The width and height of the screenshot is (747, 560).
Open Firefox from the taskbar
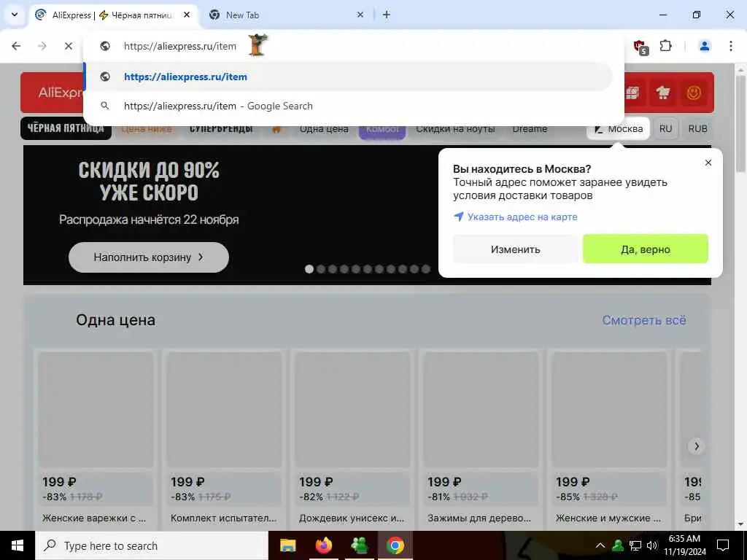tap(323, 545)
